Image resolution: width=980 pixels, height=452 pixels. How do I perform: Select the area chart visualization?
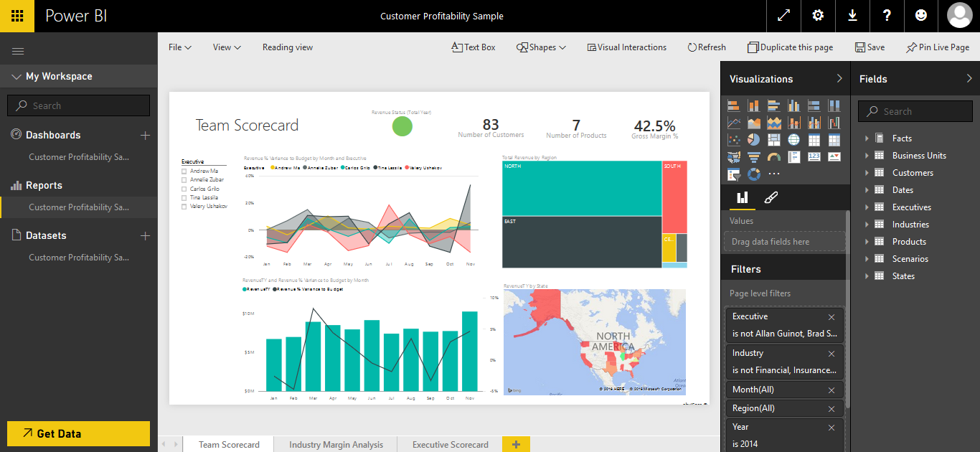point(753,123)
